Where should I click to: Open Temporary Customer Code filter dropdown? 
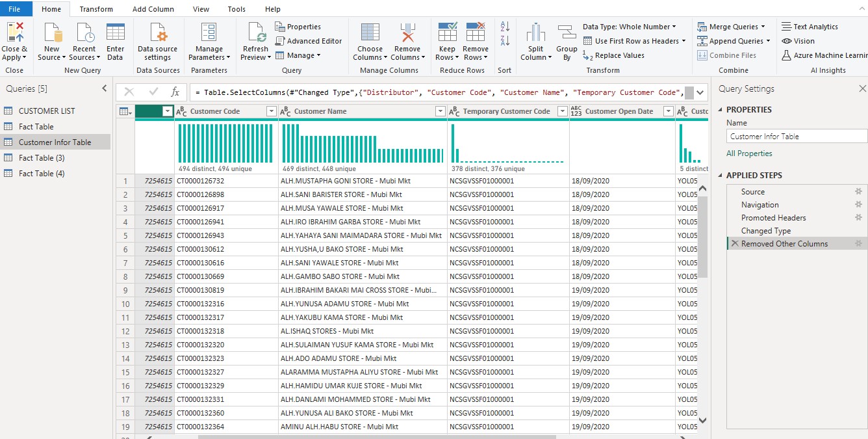(563, 112)
